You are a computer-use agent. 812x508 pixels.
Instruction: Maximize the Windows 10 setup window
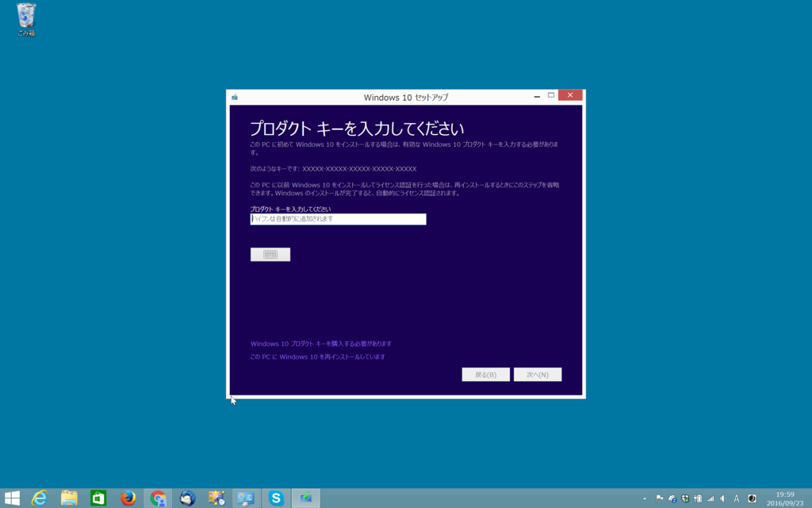coord(551,95)
